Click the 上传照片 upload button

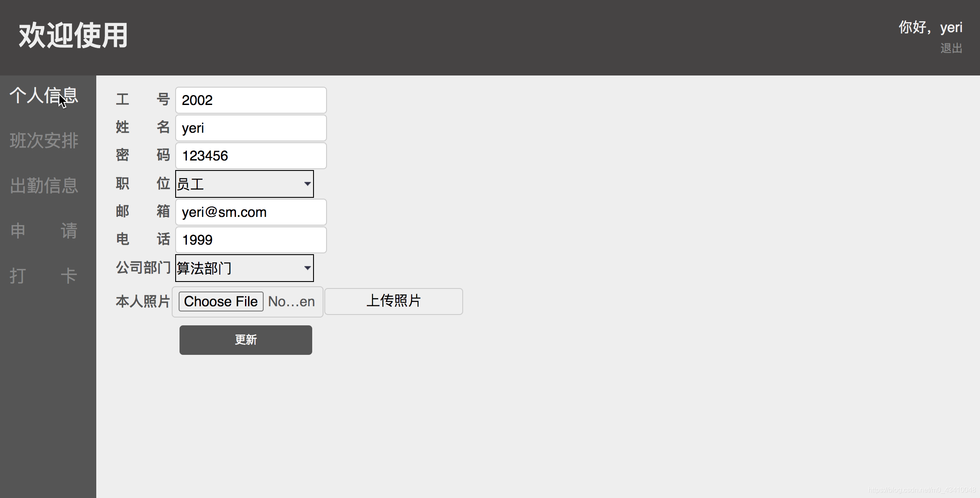[393, 301]
